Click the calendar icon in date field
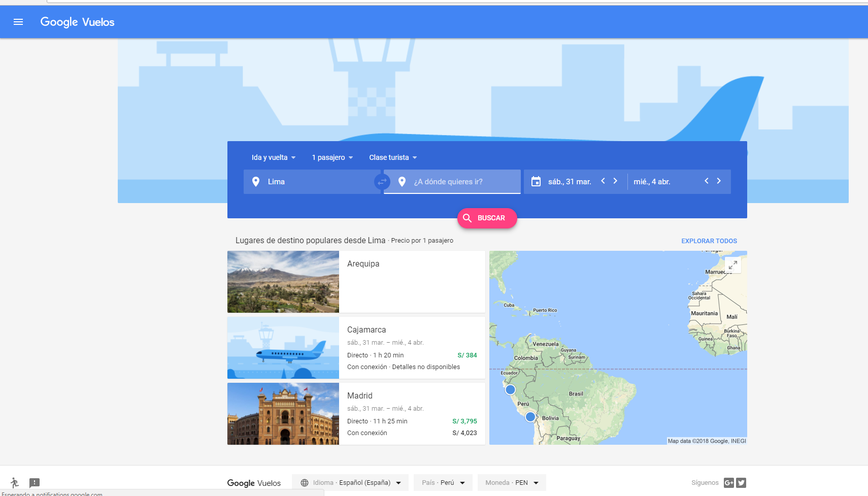This screenshot has height=496, width=868. 536,181
